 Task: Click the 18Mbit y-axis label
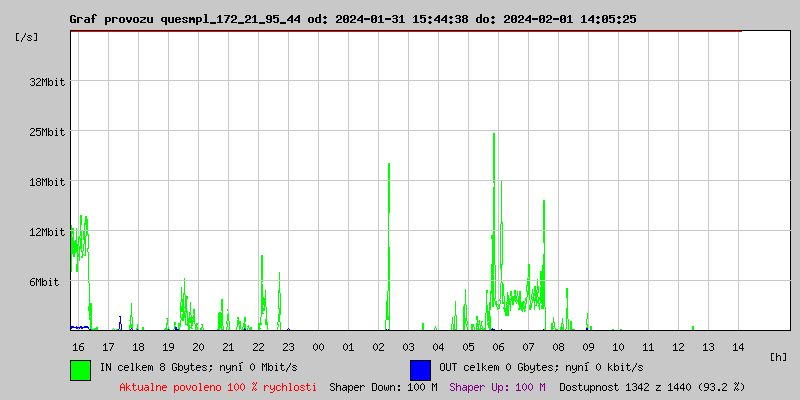tap(47, 182)
